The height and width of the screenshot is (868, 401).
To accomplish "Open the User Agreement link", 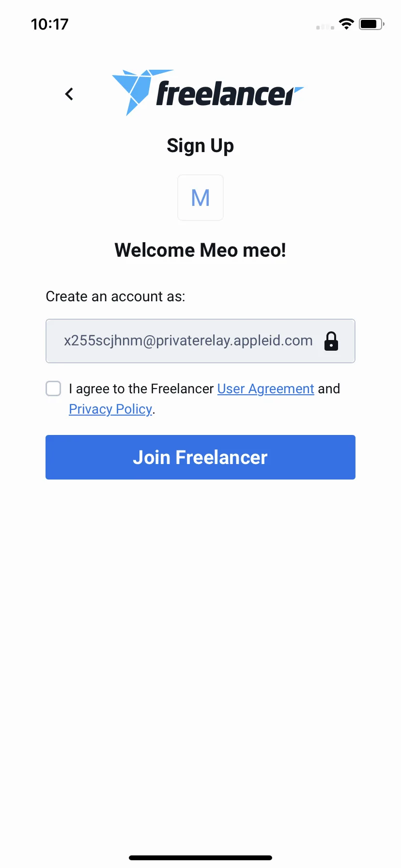I will pyautogui.click(x=266, y=388).
